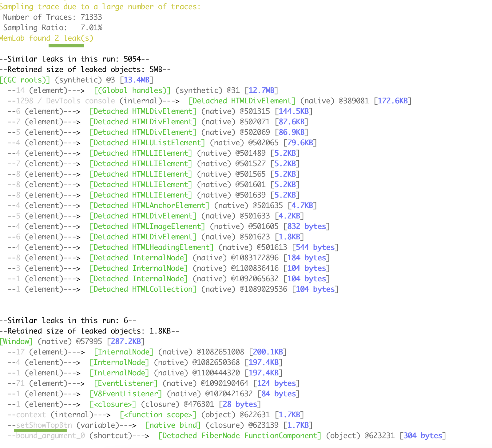The width and height of the screenshot is (492, 448).
Task: Click the '28 bytes' size value
Action: click(240, 404)
